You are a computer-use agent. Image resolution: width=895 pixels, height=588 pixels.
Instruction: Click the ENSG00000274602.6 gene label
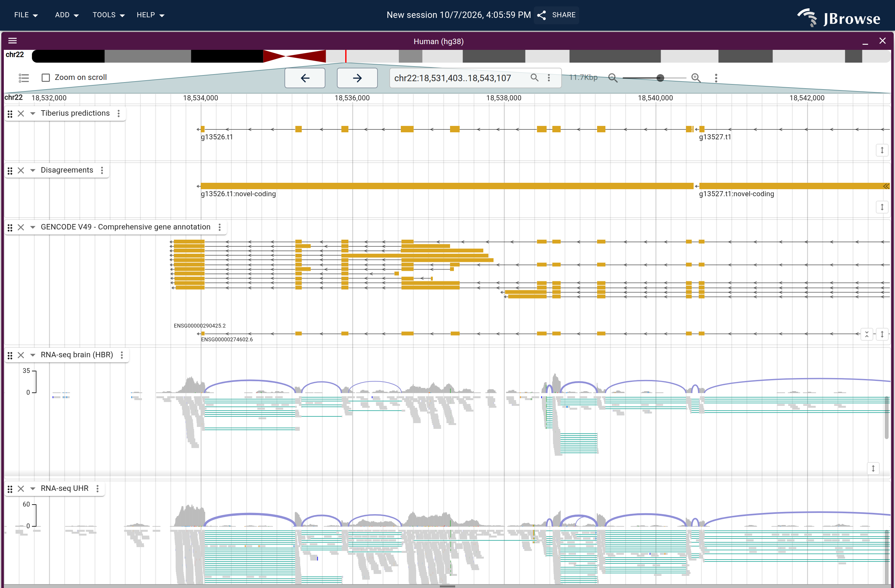coord(227,339)
